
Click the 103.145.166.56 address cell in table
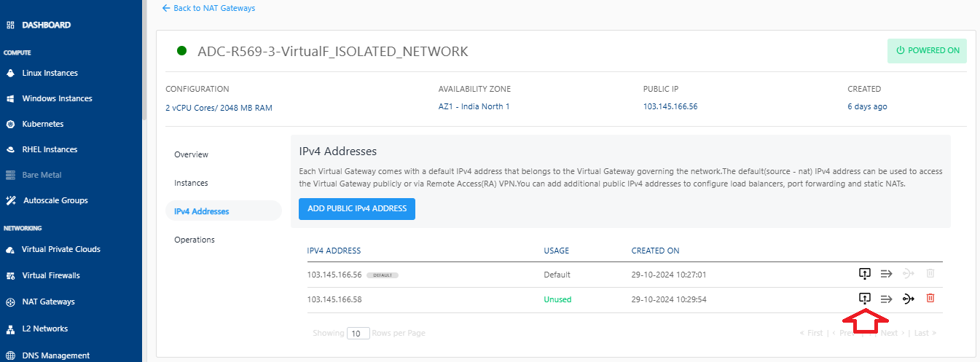click(334, 275)
